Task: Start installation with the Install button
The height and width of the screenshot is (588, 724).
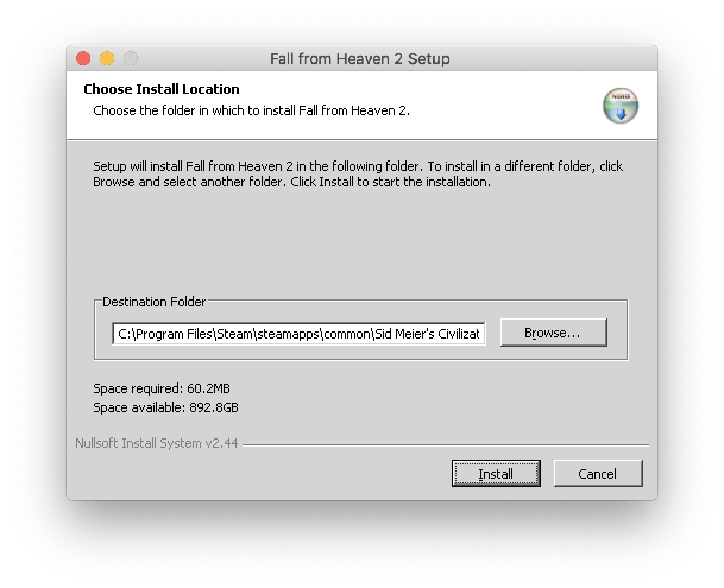Action: [x=496, y=473]
